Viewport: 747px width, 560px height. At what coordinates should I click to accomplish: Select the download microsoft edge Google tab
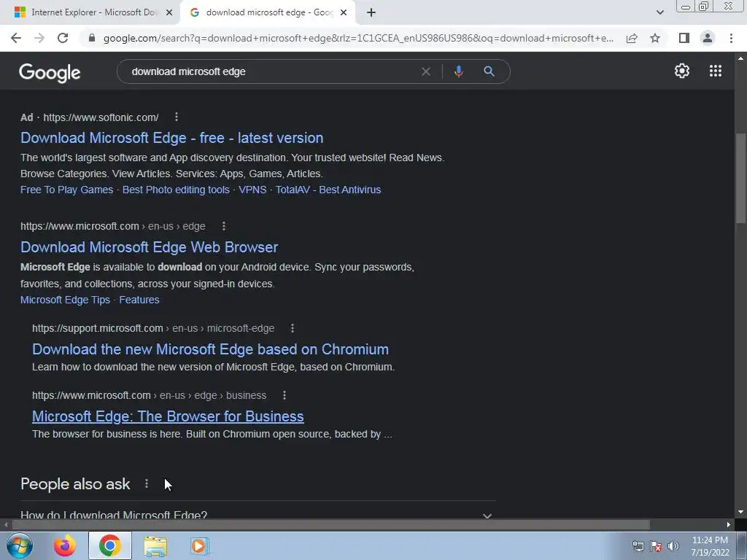click(x=268, y=12)
